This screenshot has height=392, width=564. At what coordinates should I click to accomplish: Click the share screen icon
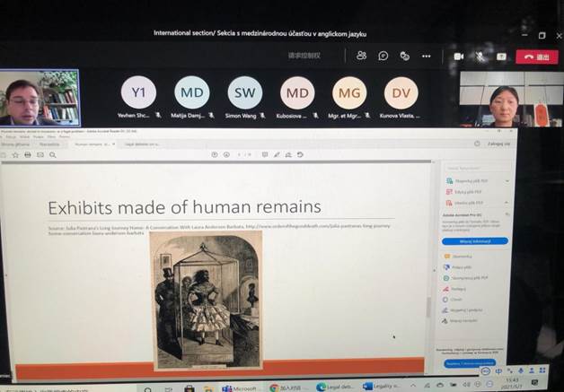point(501,56)
